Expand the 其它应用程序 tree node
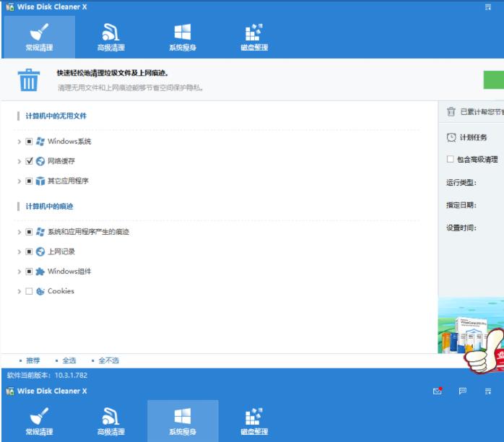The width and height of the screenshot is (504, 442). [19, 181]
